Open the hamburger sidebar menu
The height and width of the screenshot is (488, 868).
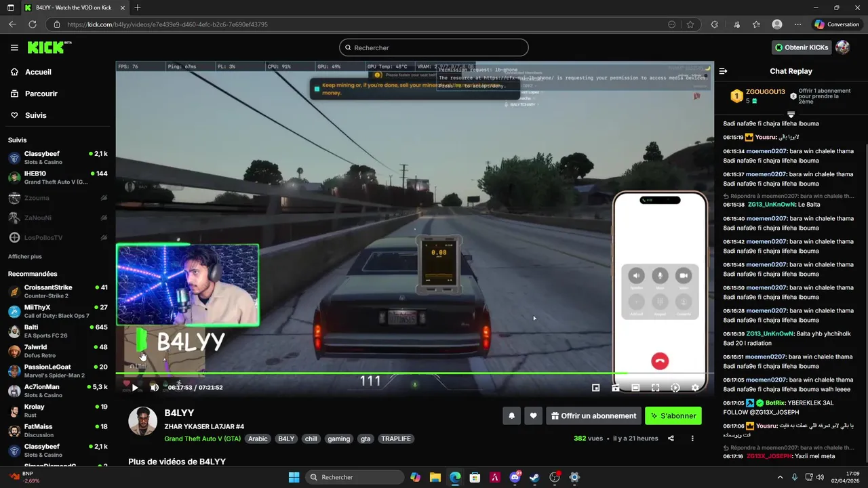pos(14,47)
